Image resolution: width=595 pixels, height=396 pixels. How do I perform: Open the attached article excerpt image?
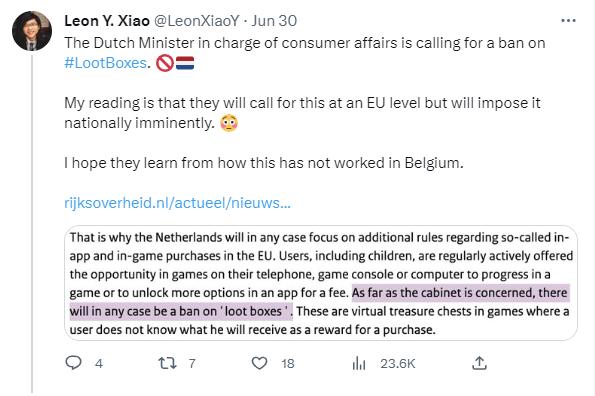[x=321, y=283]
